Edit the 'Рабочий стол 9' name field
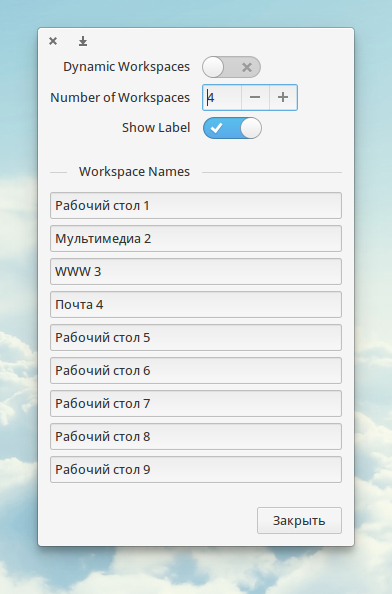Viewport: 392px width, 594px height. pos(196,469)
